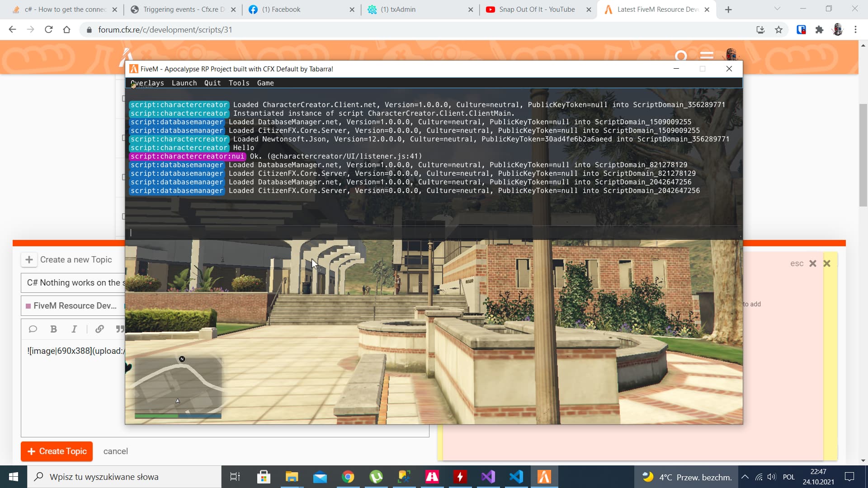
Task: Reload the current page
Action: click(49, 29)
